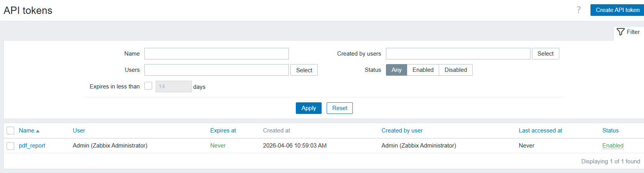Open the Select dialog for Created by users
The width and height of the screenshot is (644, 173).
pos(545,54)
